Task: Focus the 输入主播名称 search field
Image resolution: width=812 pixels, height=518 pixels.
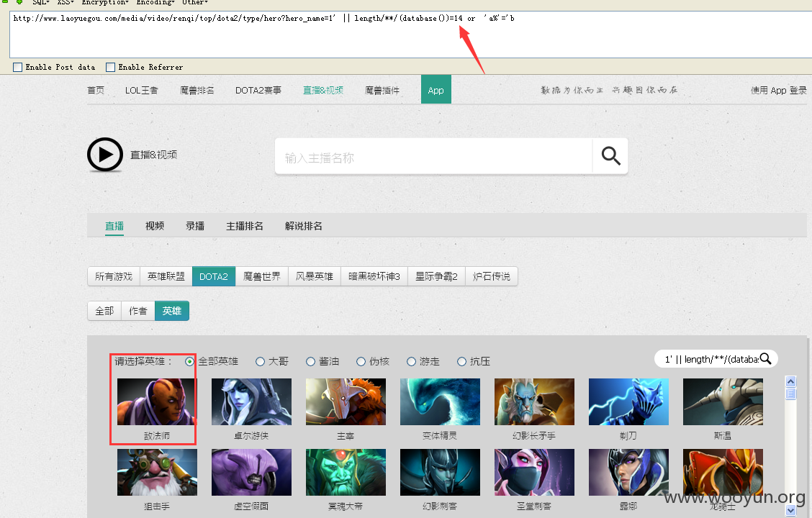Action: [x=434, y=156]
